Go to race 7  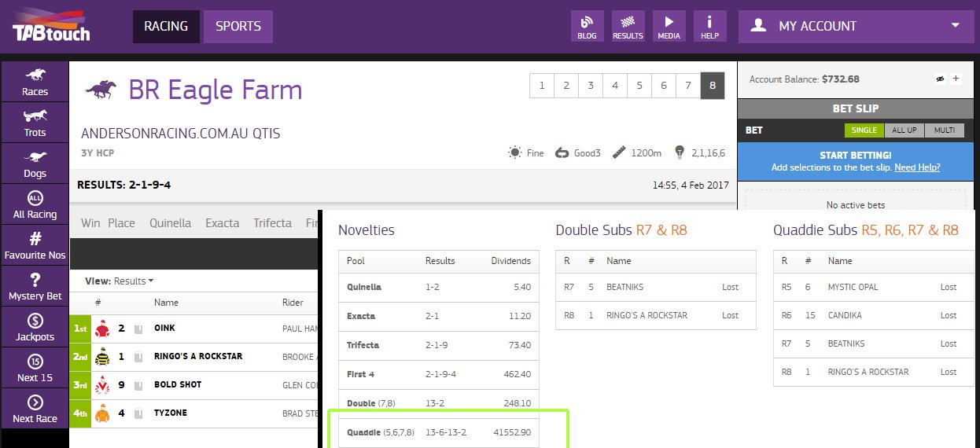click(x=688, y=86)
